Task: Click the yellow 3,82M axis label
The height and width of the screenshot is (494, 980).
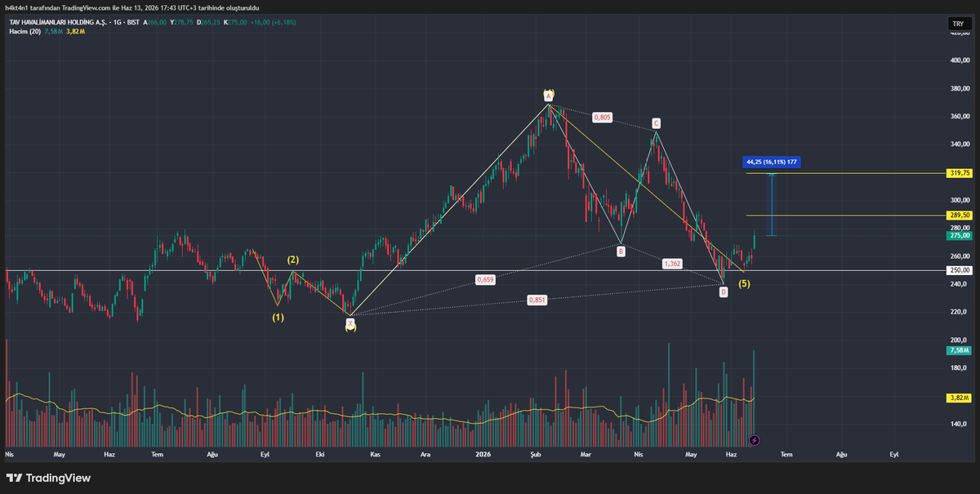Action: 958,398
